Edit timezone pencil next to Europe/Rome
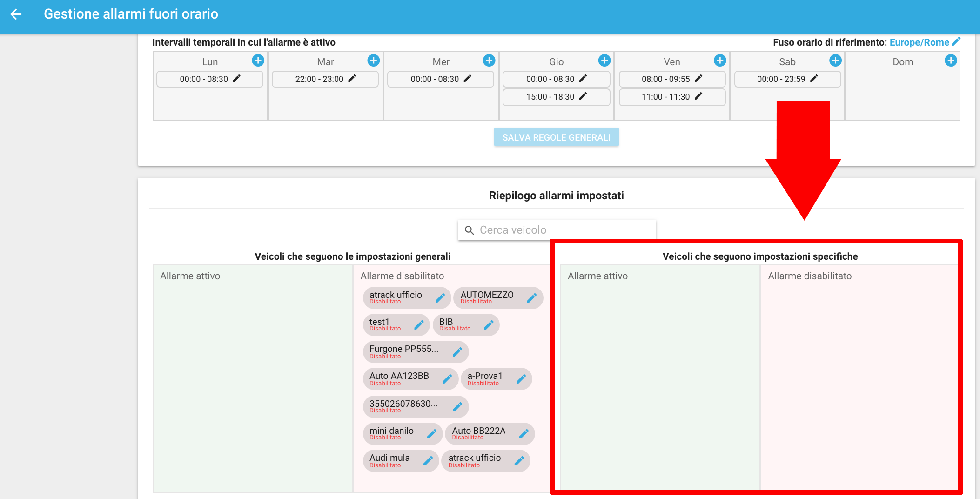980x499 pixels. pos(956,41)
